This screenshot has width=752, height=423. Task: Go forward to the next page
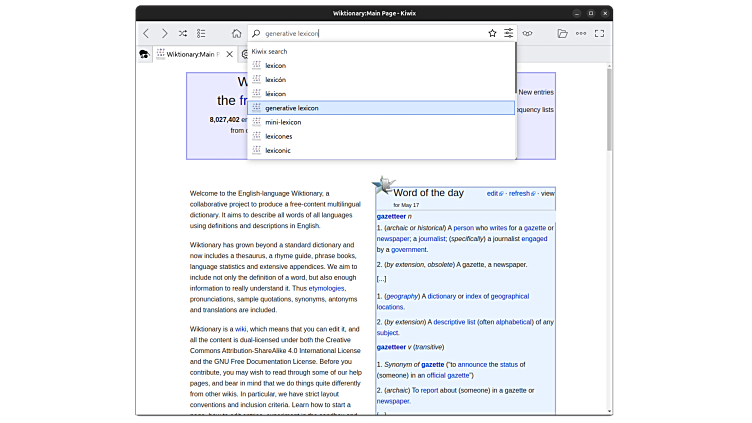pyautogui.click(x=165, y=33)
